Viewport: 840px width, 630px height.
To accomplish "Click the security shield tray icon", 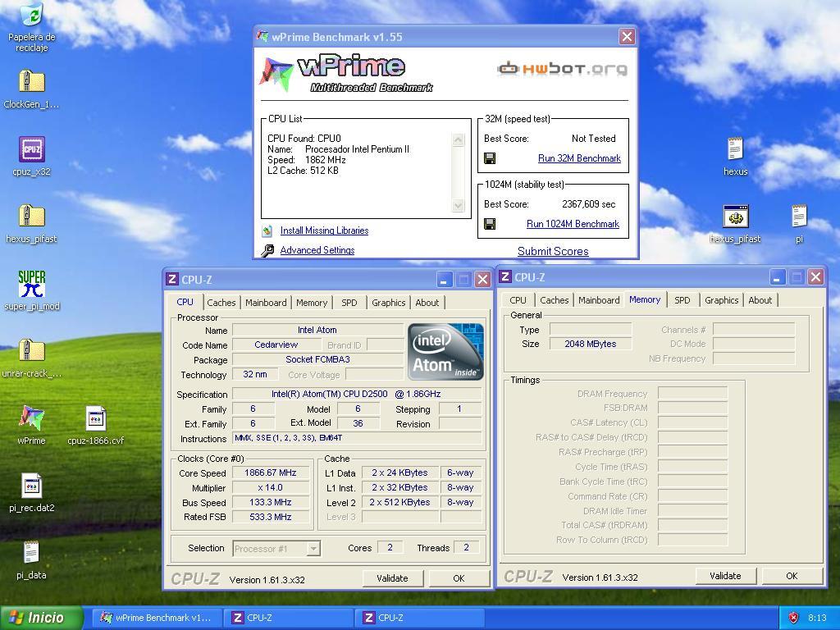I will 793,618.
